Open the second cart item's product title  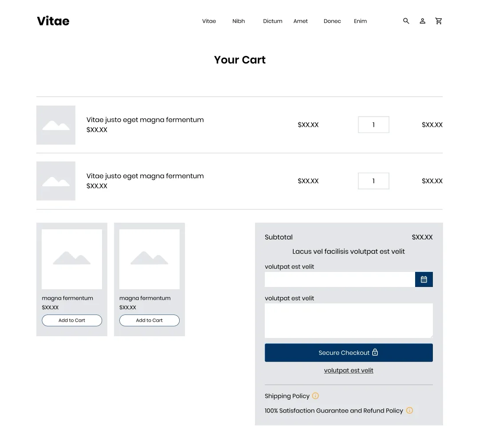click(x=145, y=176)
